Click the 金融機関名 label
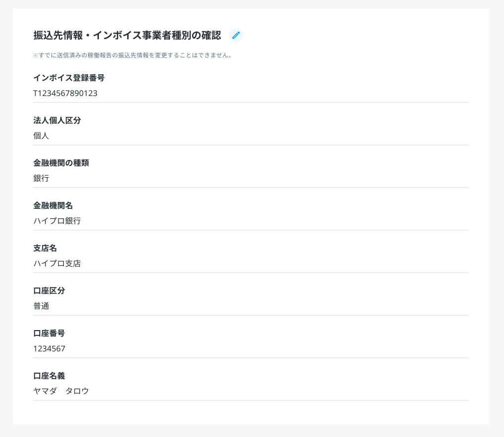 (x=53, y=206)
